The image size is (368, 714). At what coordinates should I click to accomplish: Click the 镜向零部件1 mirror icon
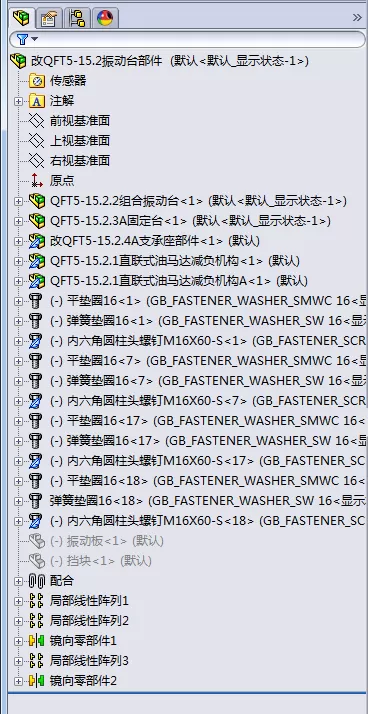pos(37,641)
